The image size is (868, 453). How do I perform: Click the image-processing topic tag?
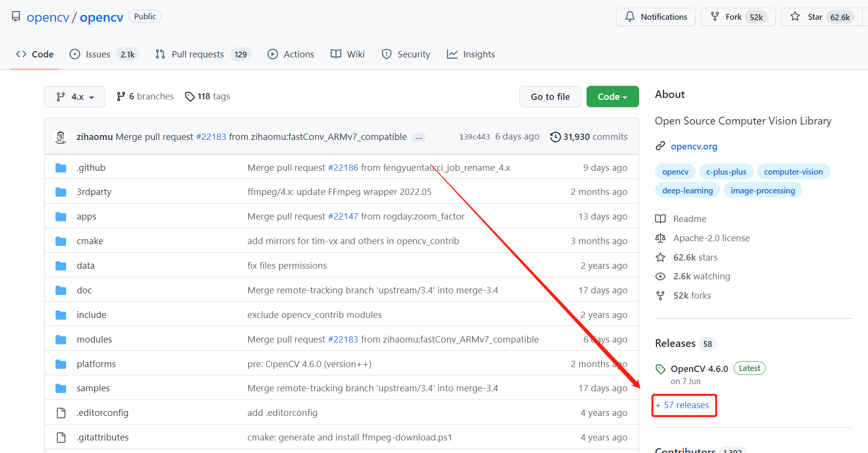coord(763,191)
